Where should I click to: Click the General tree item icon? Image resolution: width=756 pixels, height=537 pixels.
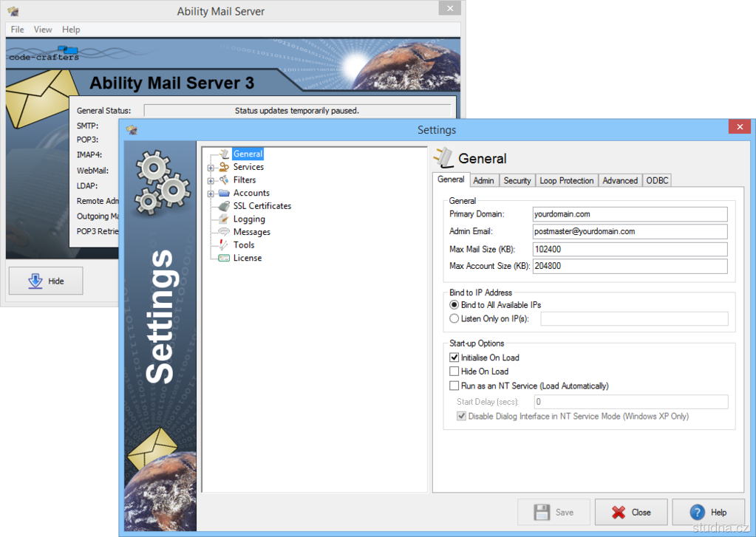point(224,154)
